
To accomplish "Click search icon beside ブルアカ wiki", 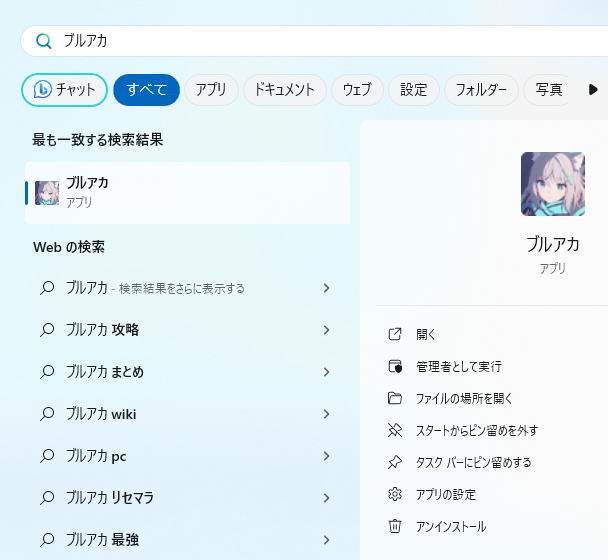I will pos(47,414).
